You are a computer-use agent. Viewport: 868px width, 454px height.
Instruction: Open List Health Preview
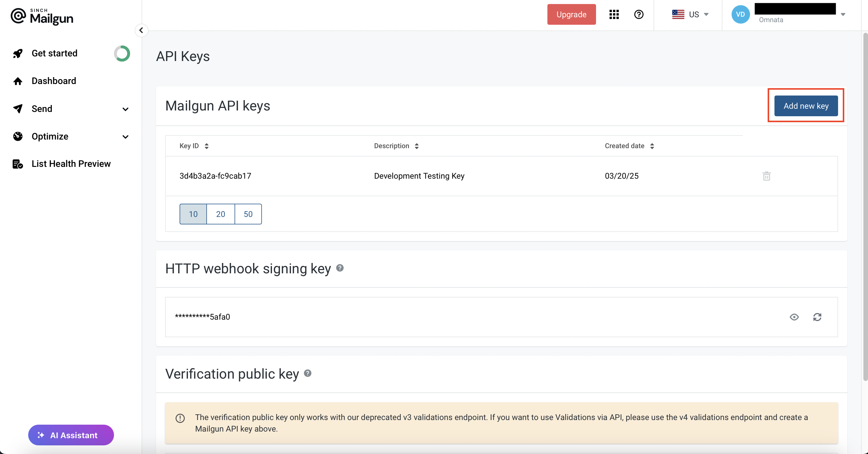point(71,164)
